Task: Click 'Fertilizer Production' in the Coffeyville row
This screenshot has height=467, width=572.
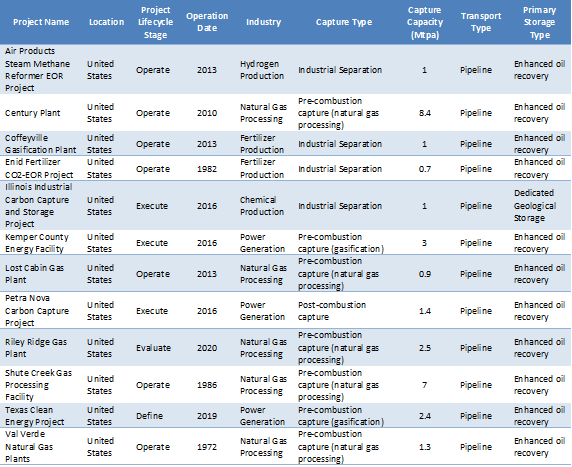Action: coord(262,144)
